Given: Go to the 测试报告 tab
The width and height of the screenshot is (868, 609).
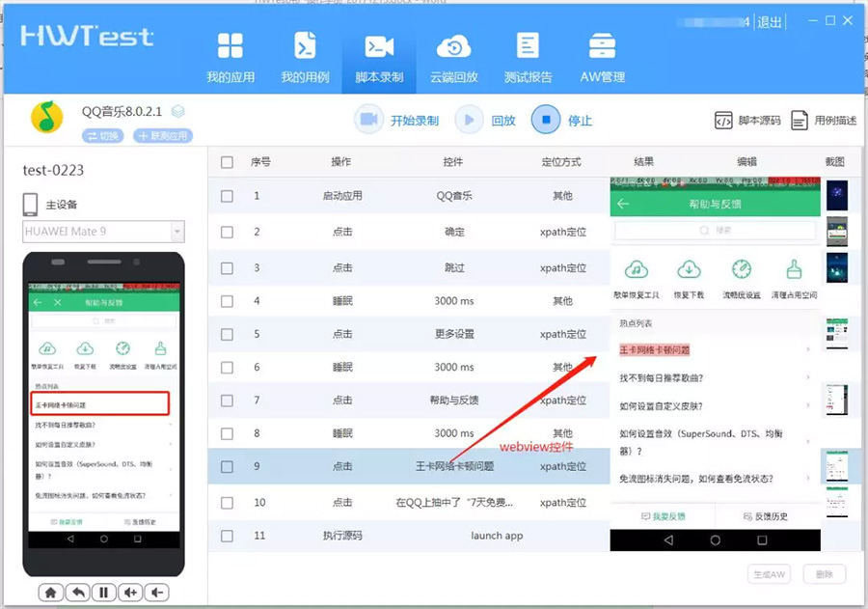Looking at the screenshot, I should 529,58.
